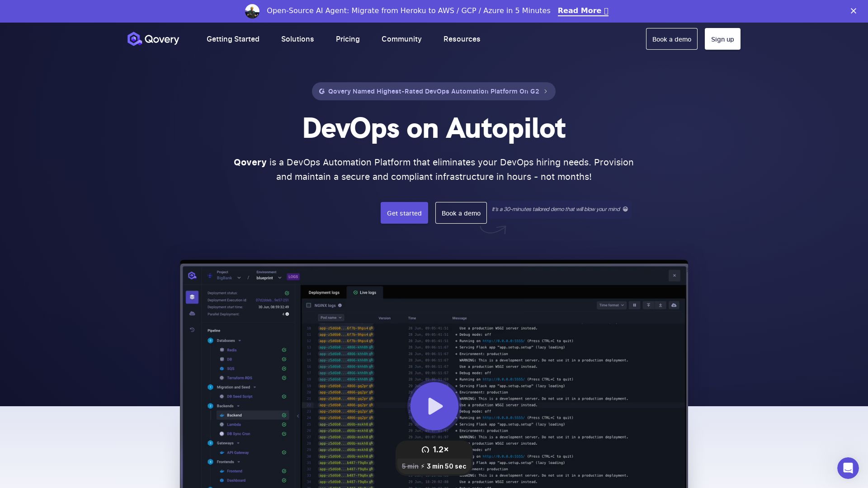868x488 pixels.
Task: Open the Time format dropdown
Action: coord(611,305)
